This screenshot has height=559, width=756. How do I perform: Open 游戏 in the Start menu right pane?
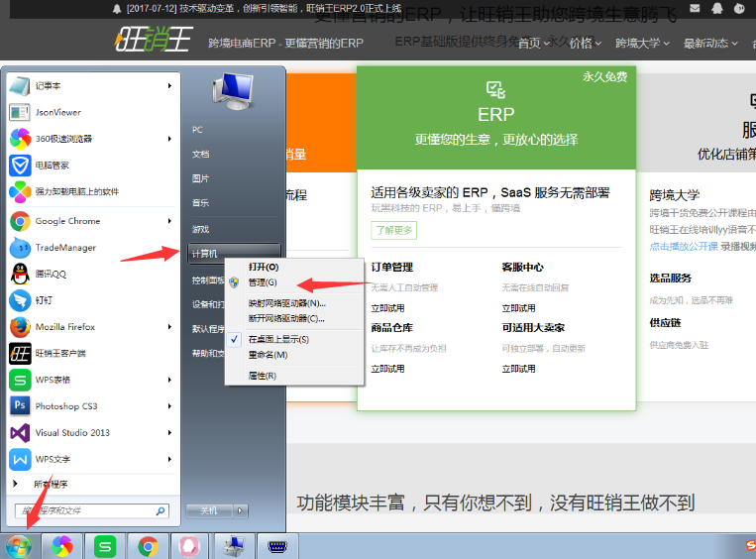[x=200, y=229]
